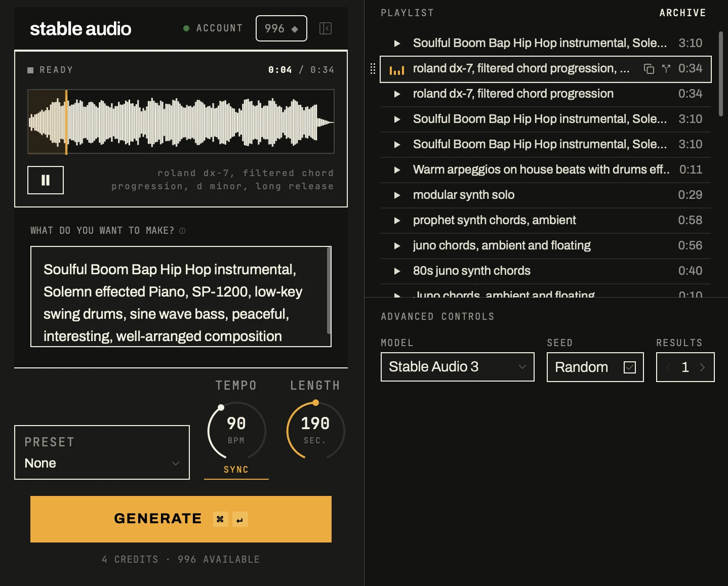The width and height of the screenshot is (728, 586).
Task: Increase results count with right arrow
Action: 702,367
